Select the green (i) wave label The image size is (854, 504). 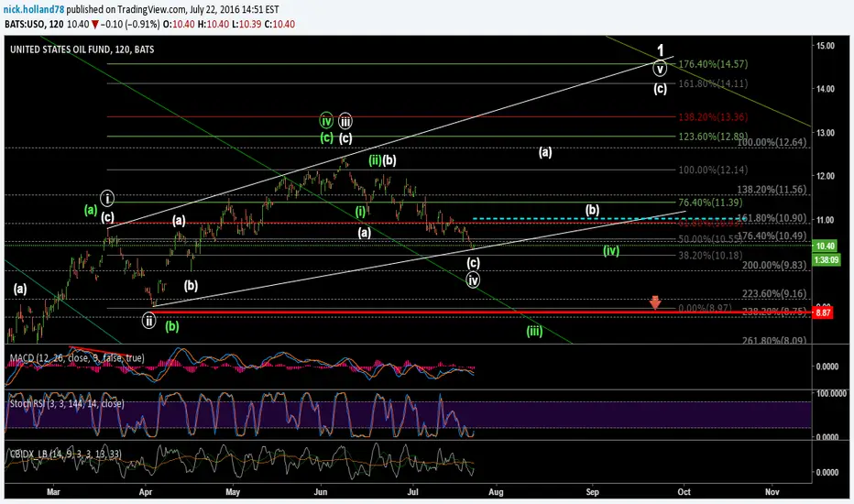pos(360,212)
